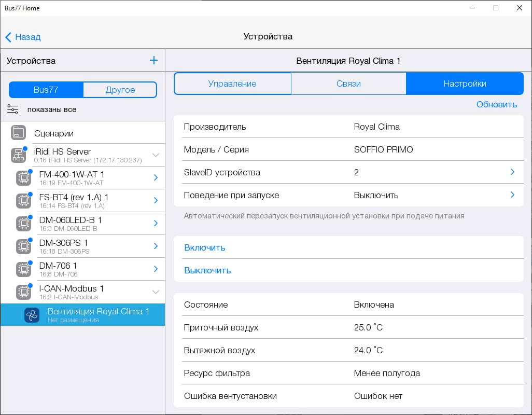Image resolution: width=532 pixels, height=415 pixels.
Task: Open DM-706 1 details arrow
Action: pos(156,269)
